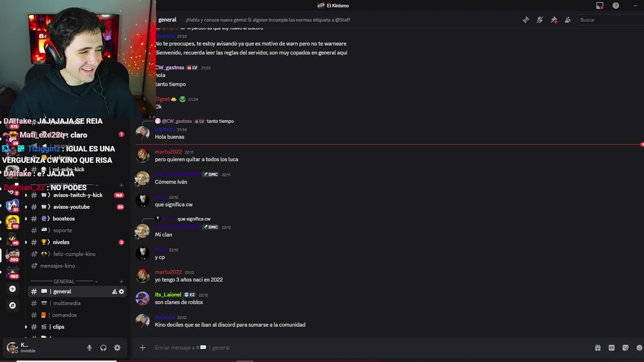This screenshot has width=644, height=362.
Task: Collapse the GENERAL channel category
Action: point(64,282)
